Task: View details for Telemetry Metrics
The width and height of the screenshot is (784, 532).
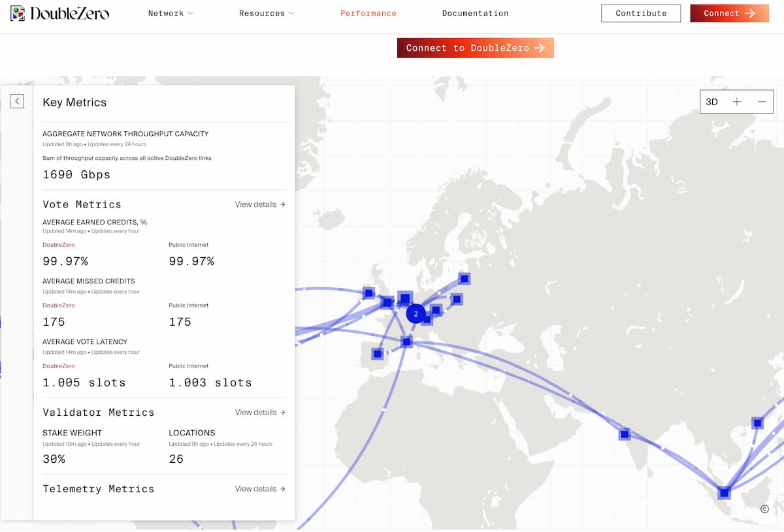Action: coord(260,489)
